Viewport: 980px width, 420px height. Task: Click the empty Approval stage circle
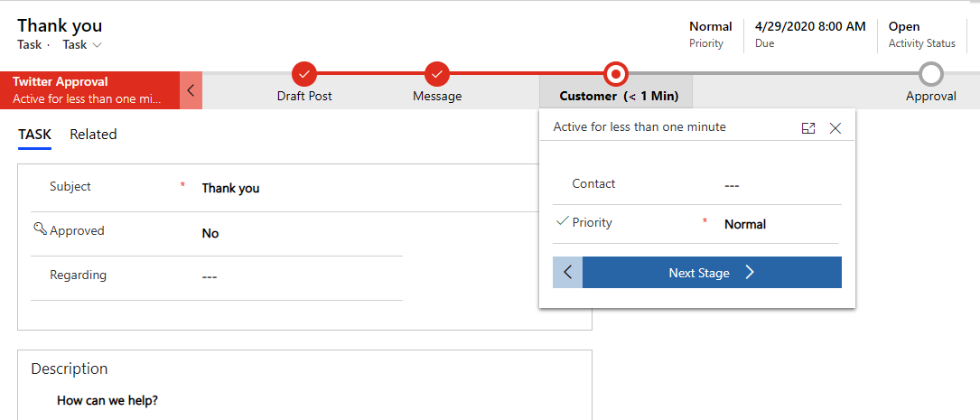point(931,74)
